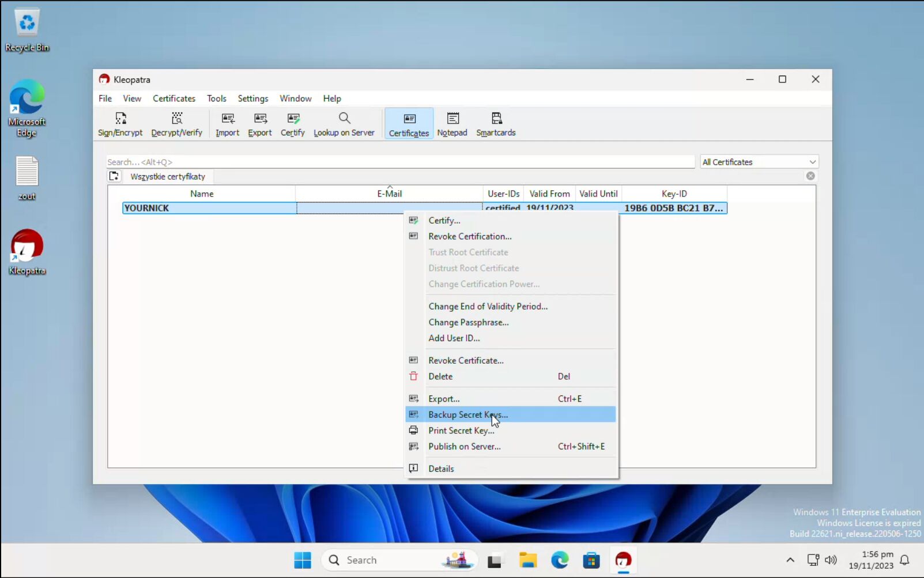Image resolution: width=924 pixels, height=578 pixels.
Task: Choose Backup Secret Keys from context menu
Action: point(467,415)
